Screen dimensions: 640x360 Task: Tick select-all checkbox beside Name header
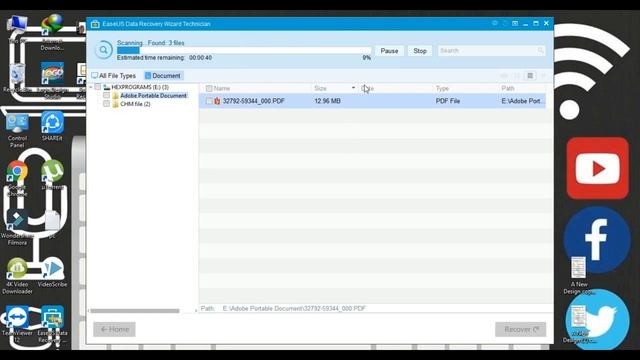[209, 88]
